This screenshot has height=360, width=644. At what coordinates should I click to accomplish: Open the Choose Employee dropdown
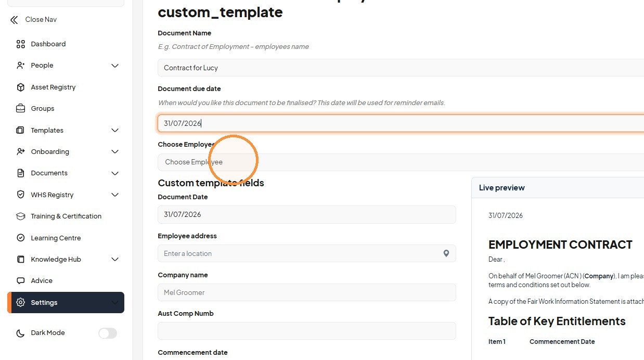(401, 162)
